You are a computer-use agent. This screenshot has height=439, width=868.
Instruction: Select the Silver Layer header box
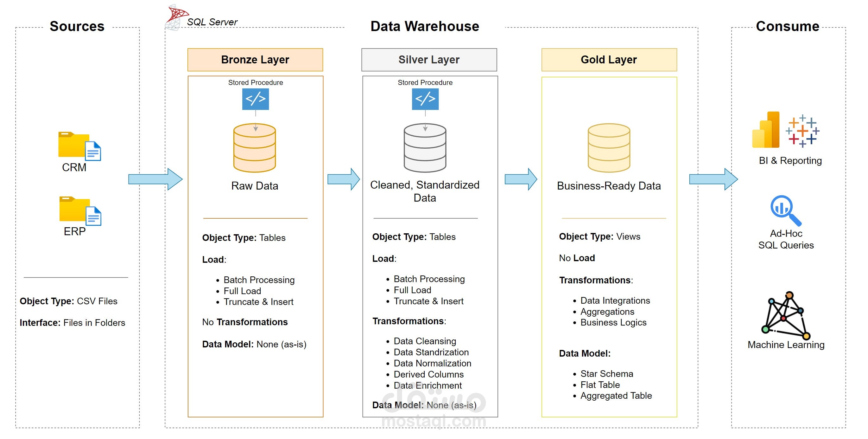coord(429,60)
